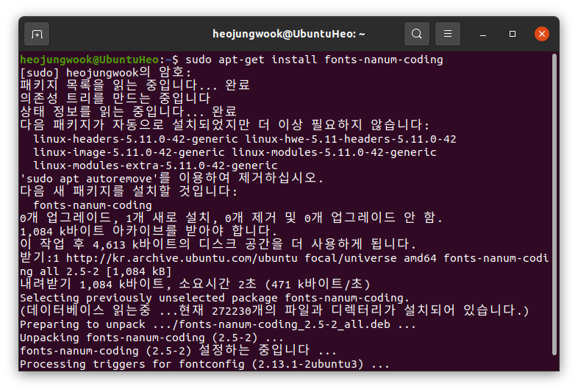Open the hamburger menu
The image size is (578, 392).
pos(448,34)
